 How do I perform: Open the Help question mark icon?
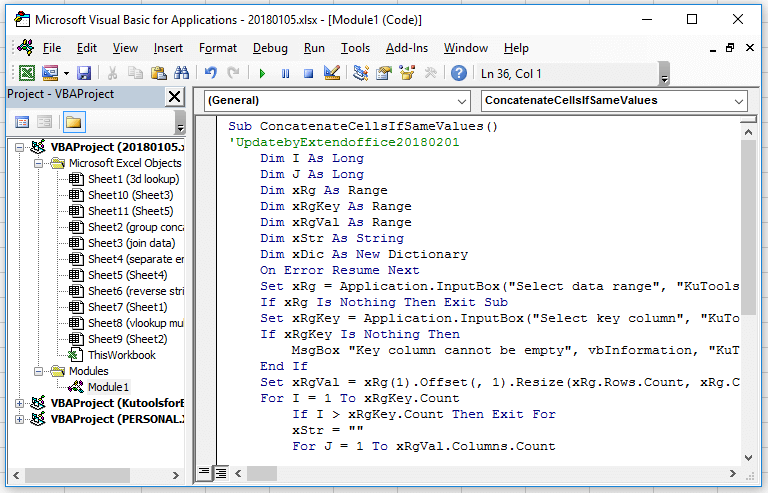459,73
